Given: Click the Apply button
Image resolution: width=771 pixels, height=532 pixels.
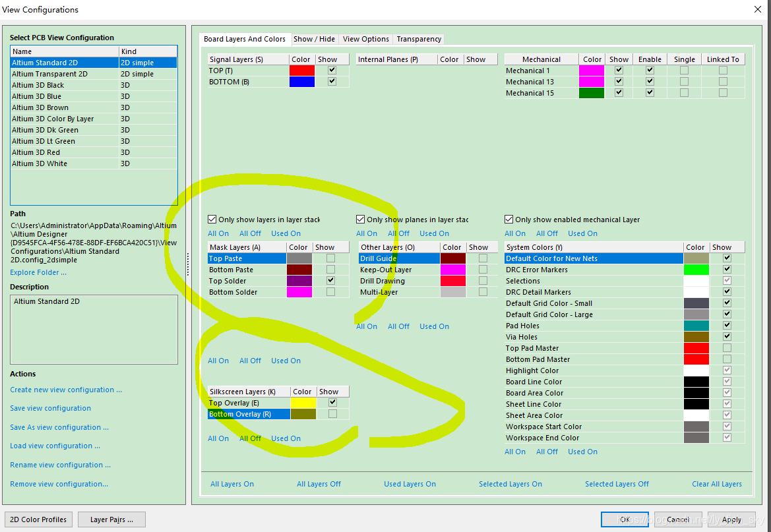Looking at the screenshot, I should pyautogui.click(x=731, y=519).
